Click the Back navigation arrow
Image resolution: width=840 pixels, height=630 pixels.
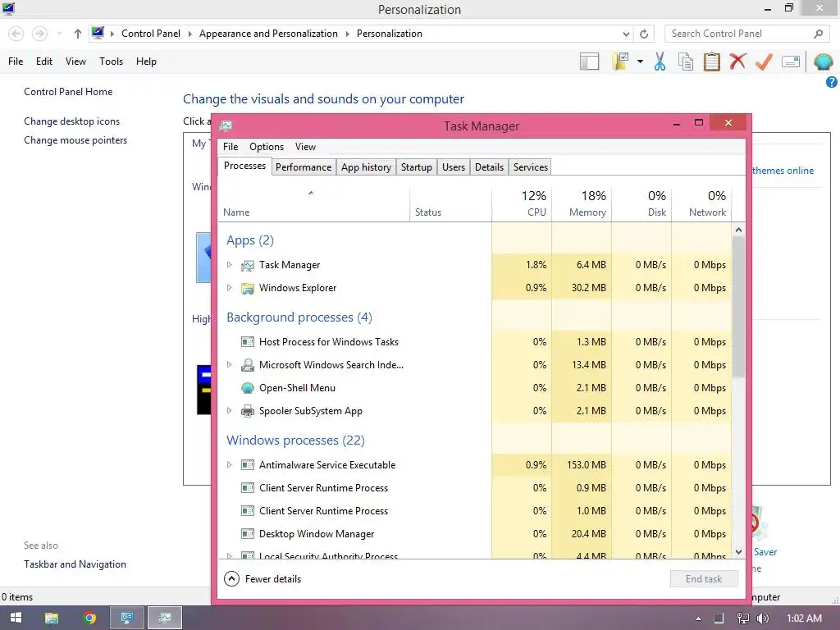point(16,34)
